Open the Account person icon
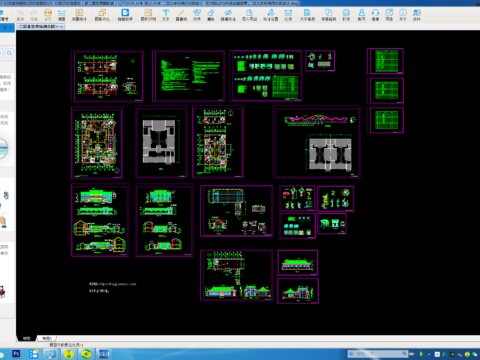The height and width of the screenshot is (360, 480). click(x=362, y=15)
